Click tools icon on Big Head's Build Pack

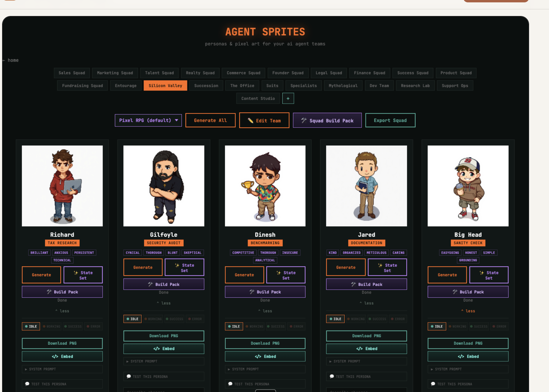[455, 292]
